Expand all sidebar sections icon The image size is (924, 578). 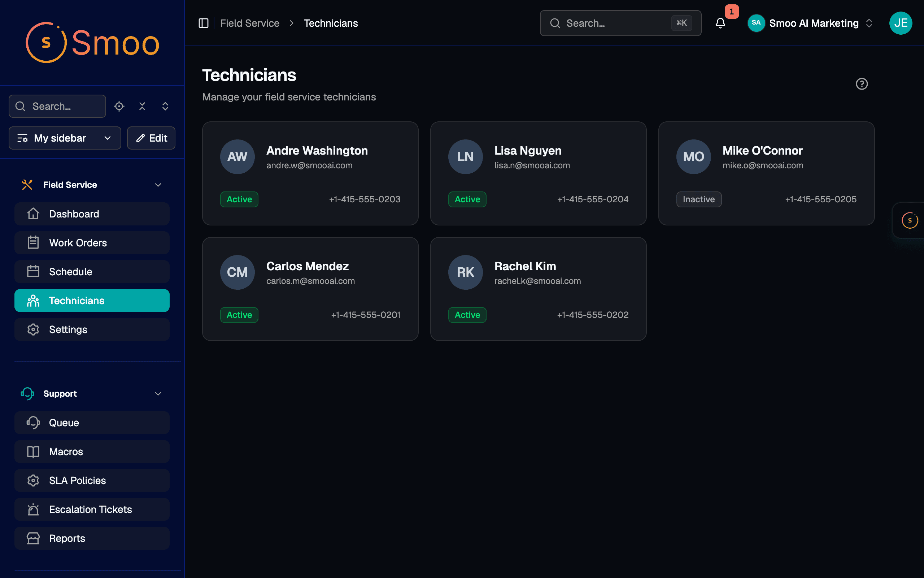pyautogui.click(x=165, y=106)
